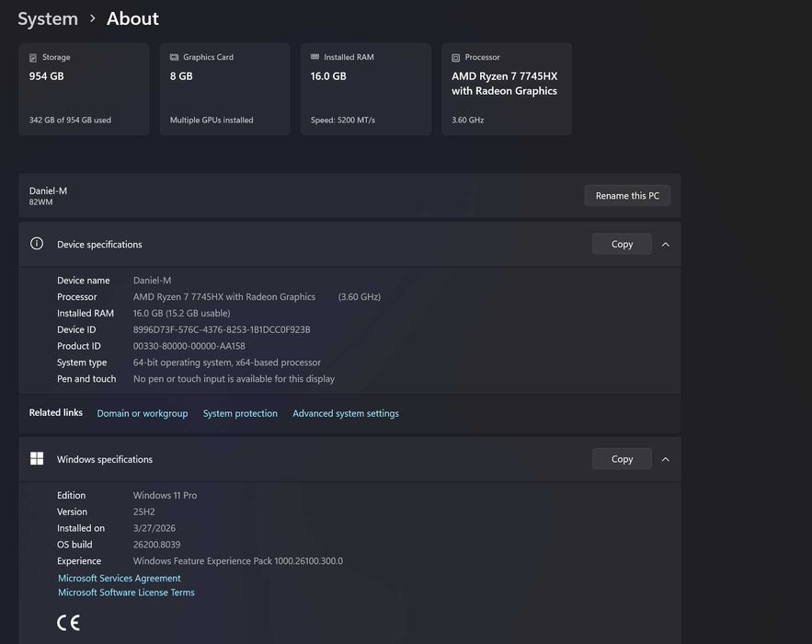
Task: Open Advanced system settings link
Action: tap(346, 413)
